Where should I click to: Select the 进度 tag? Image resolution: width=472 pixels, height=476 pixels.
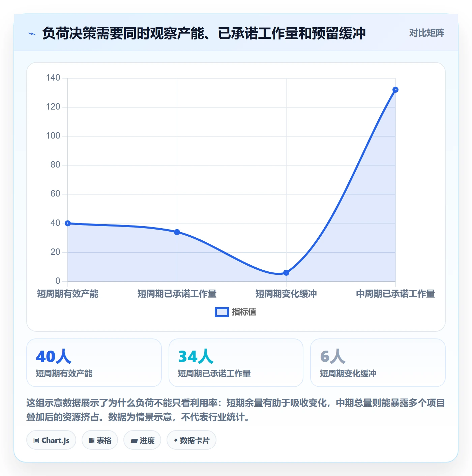pyautogui.click(x=142, y=440)
